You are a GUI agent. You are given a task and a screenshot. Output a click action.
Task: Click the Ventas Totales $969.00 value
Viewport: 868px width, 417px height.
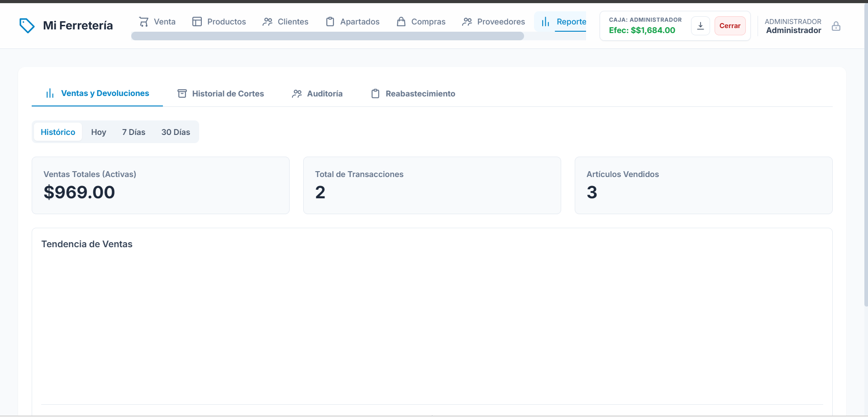pos(79,192)
